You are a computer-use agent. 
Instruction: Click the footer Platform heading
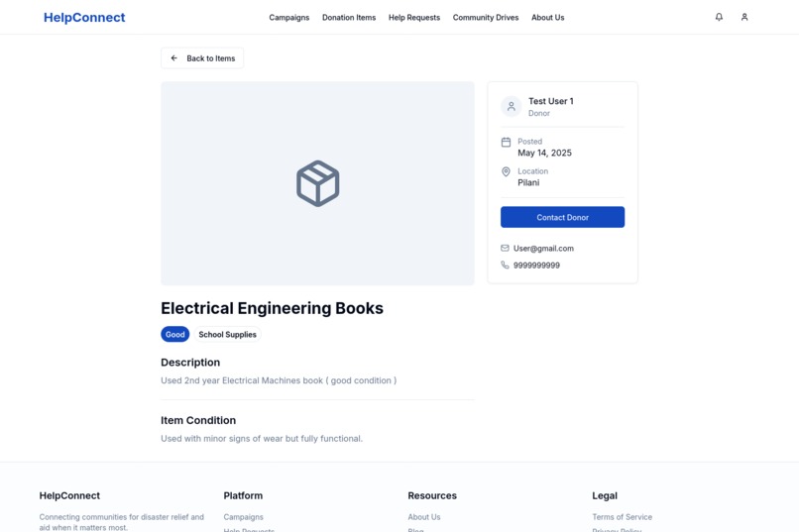coord(243,496)
